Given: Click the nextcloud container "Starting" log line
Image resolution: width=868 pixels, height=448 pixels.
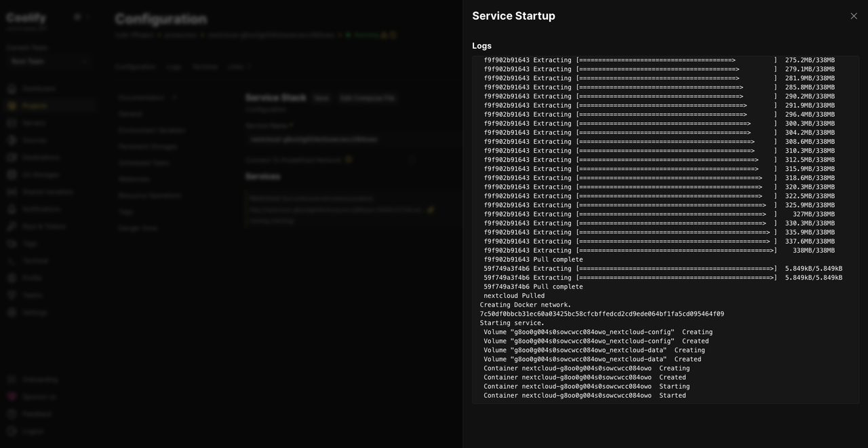Looking at the screenshot, I should pyautogui.click(x=587, y=386).
